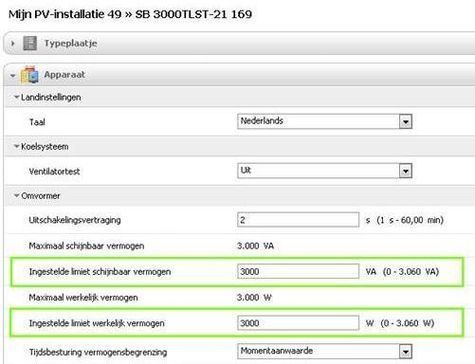Click the Ventilatortest label
The image size is (475, 364).
54,172
